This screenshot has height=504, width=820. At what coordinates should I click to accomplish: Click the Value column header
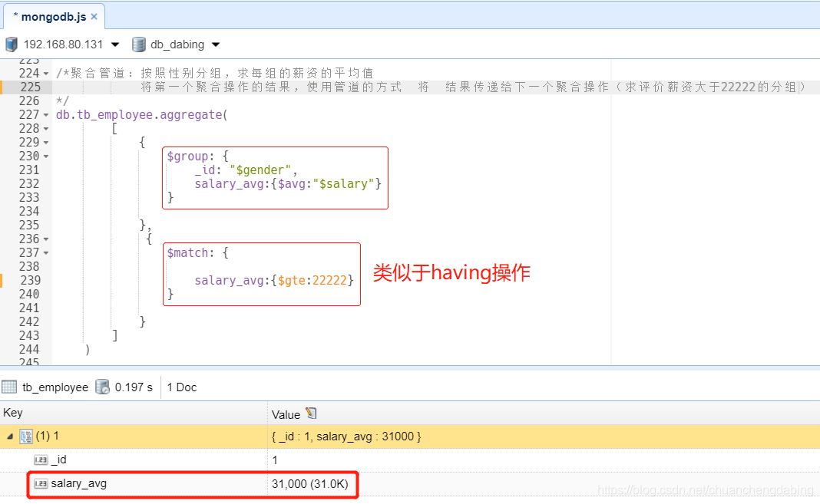544,413
